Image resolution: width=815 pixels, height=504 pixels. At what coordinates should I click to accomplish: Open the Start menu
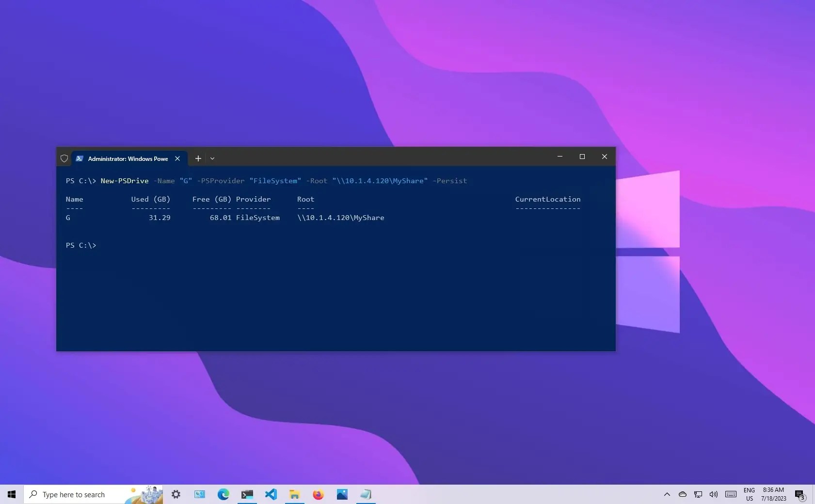click(11, 495)
